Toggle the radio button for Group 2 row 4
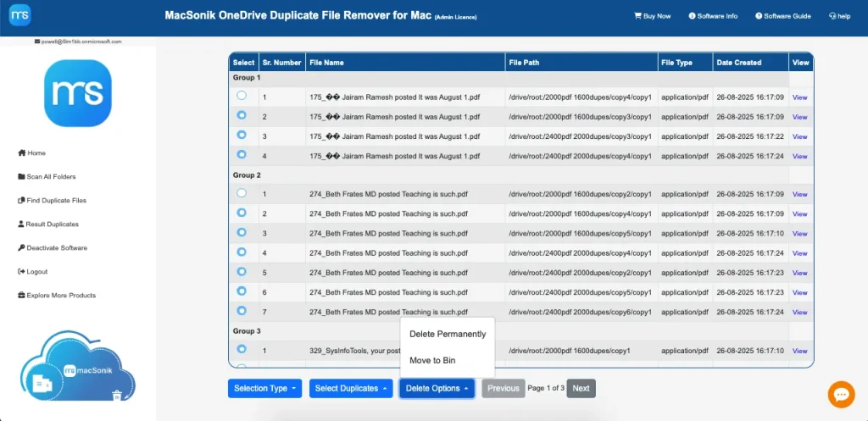868x421 pixels. (x=242, y=252)
